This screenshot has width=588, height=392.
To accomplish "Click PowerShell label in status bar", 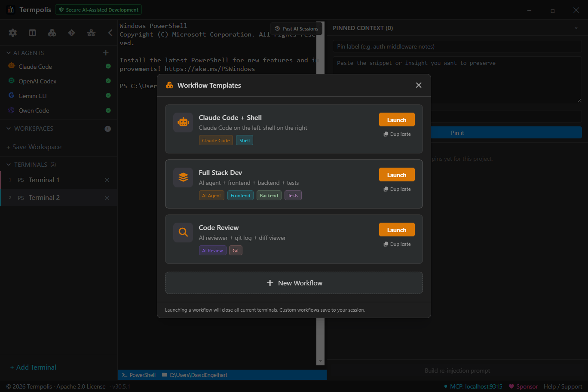I will pyautogui.click(x=139, y=375).
